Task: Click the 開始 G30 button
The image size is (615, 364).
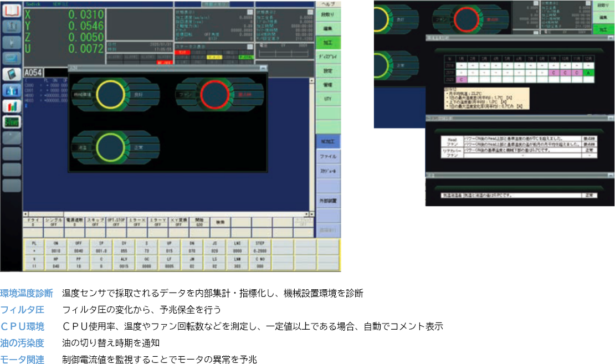Action: click(x=199, y=222)
